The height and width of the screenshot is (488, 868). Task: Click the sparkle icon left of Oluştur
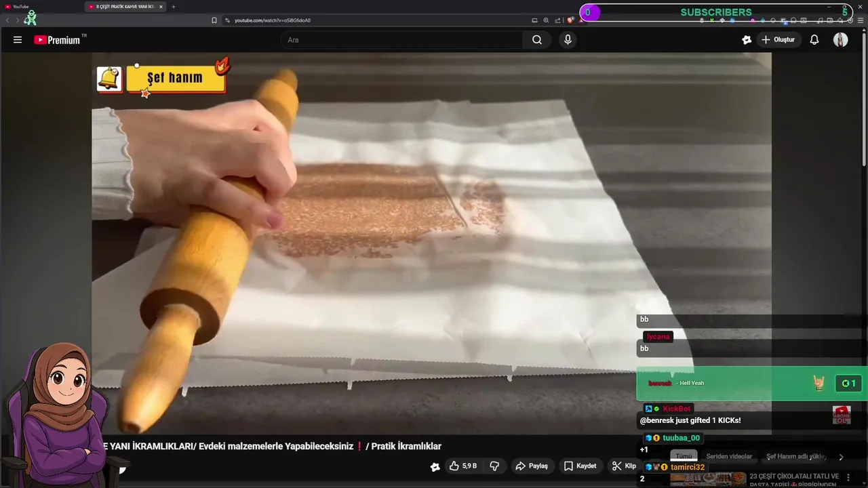(x=747, y=40)
